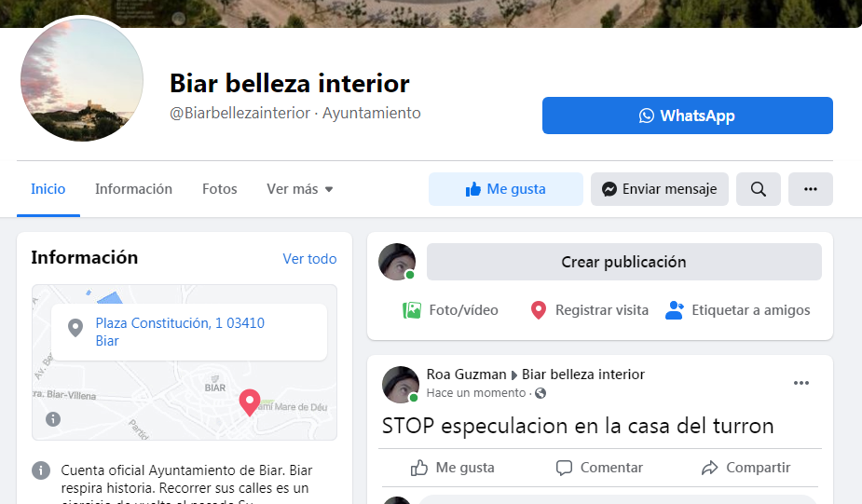The width and height of the screenshot is (862, 504).
Task: Like the STOP especulacion post
Action: click(x=452, y=468)
